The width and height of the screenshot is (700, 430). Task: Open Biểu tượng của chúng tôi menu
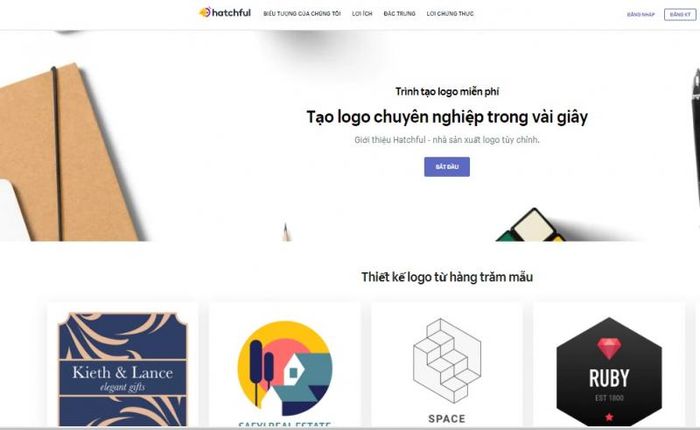tap(302, 14)
